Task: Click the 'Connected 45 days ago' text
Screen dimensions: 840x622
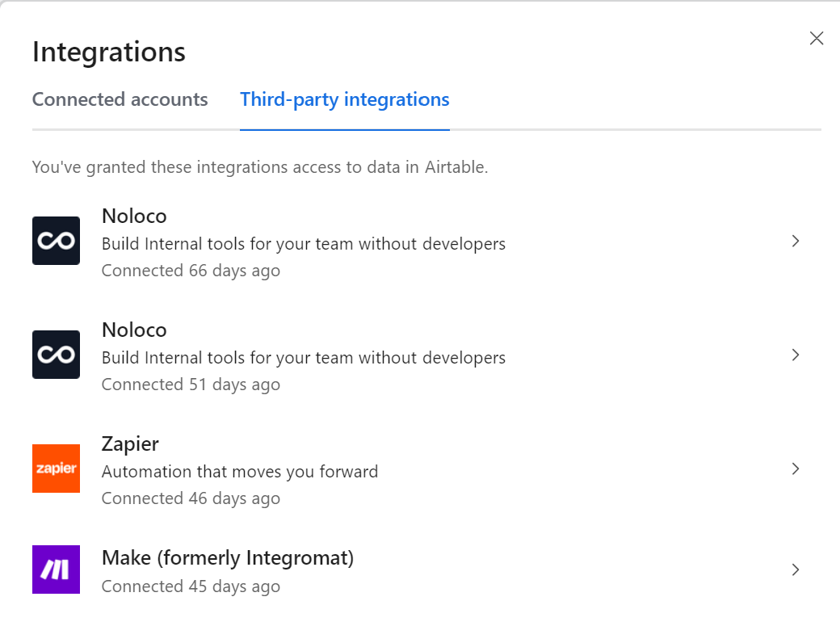Action: [191, 586]
